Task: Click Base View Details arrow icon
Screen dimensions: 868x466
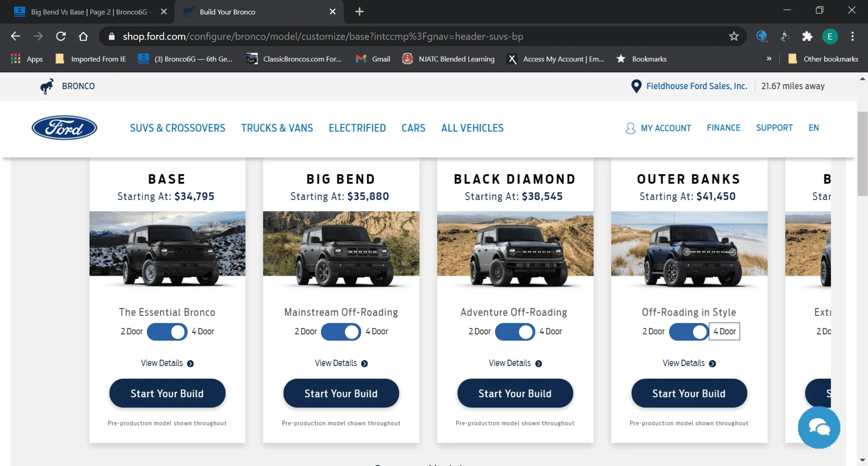Action: click(191, 364)
